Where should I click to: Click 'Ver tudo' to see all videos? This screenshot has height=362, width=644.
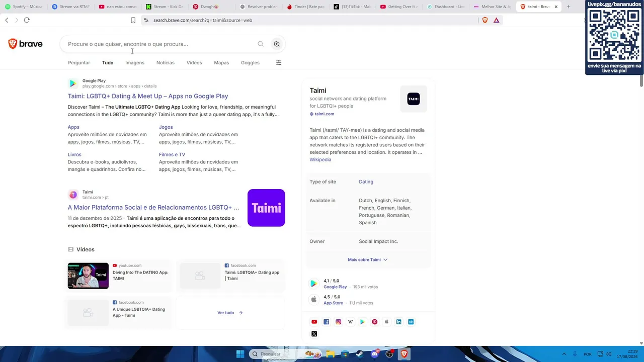pos(230,313)
